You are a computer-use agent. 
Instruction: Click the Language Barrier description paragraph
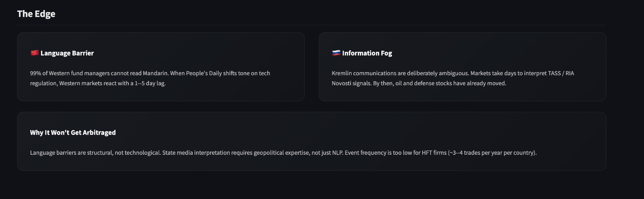pyautogui.click(x=150, y=78)
